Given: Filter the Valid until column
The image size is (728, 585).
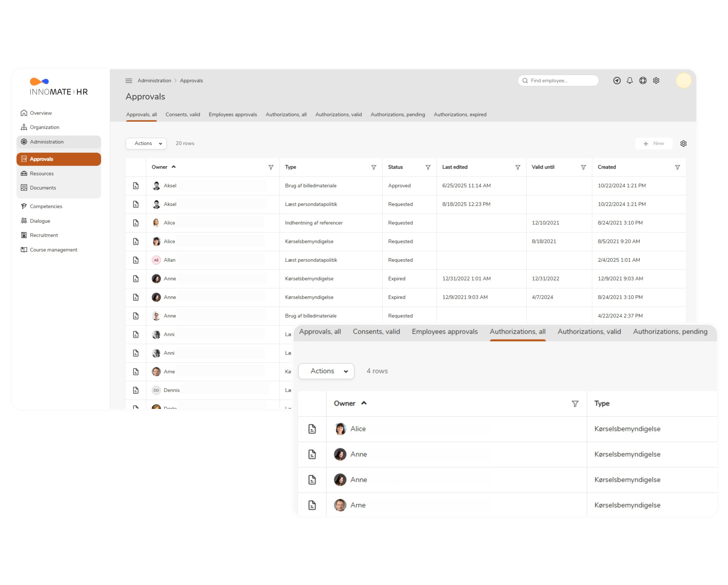Looking at the screenshot, I should click(x=583, y=167).
